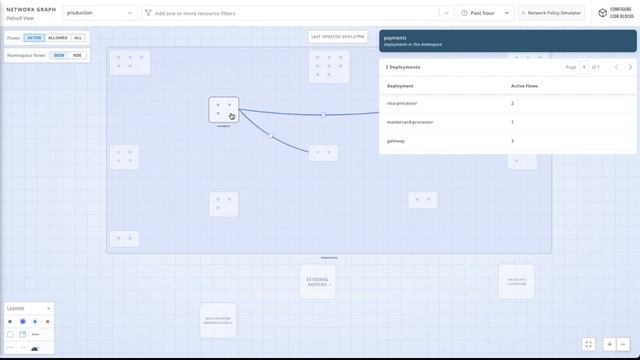This screenshot has width=640, height=360.
Task: Sort by the Active Flows column header
Action: tap(524, 86)
